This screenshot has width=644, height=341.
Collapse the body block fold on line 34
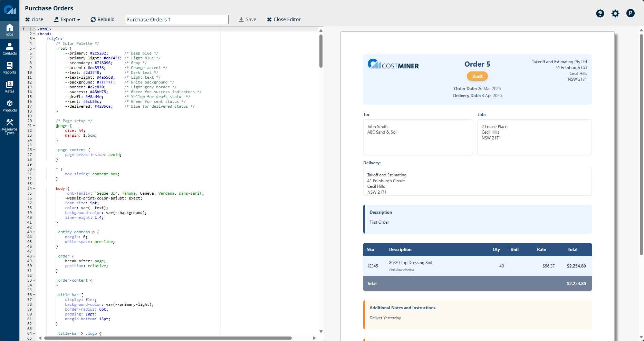[x=34, y=188]
